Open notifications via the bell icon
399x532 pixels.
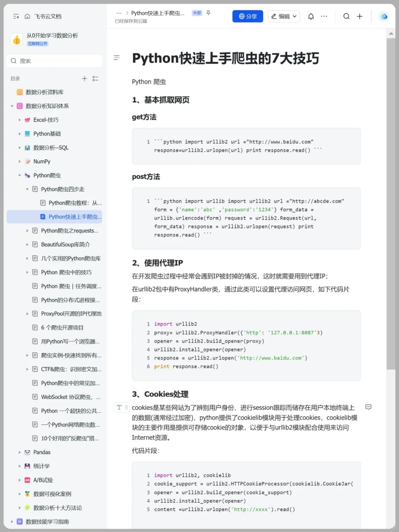311,16
